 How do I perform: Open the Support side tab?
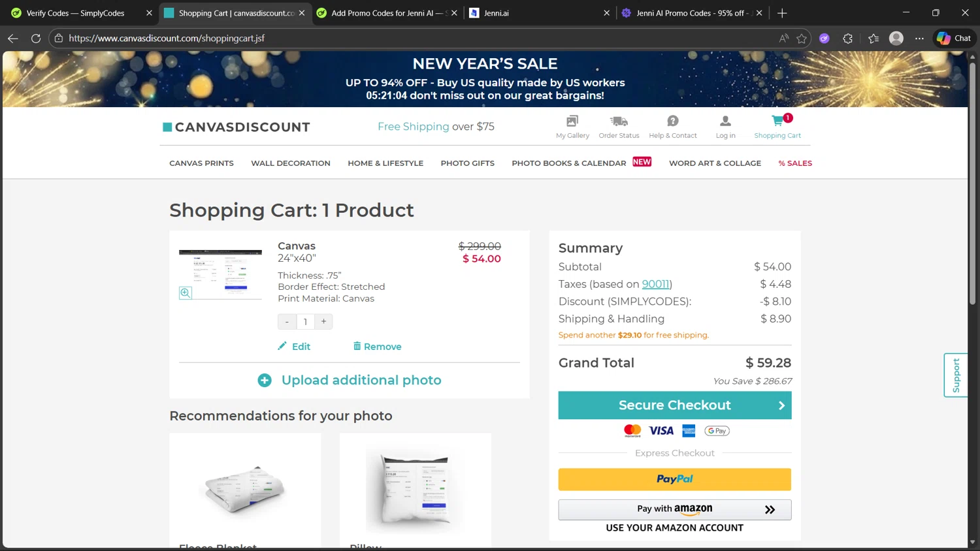tap(956, 375)
